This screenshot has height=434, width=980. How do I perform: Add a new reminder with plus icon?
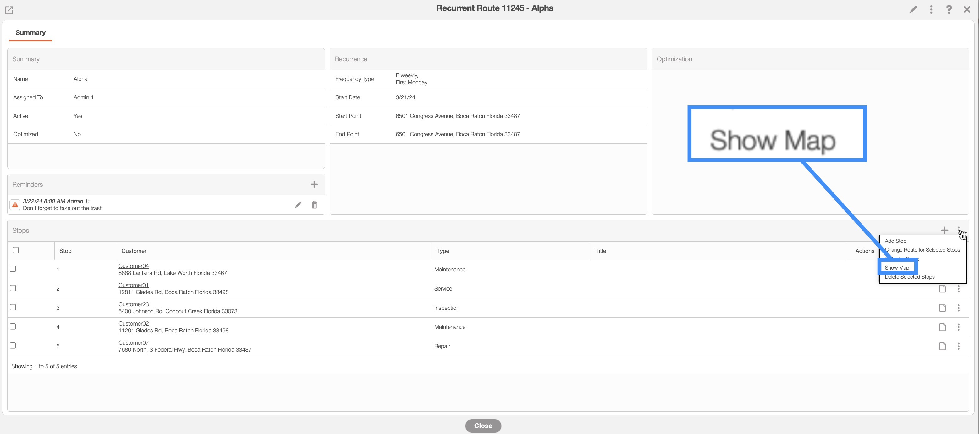(314, 184)
